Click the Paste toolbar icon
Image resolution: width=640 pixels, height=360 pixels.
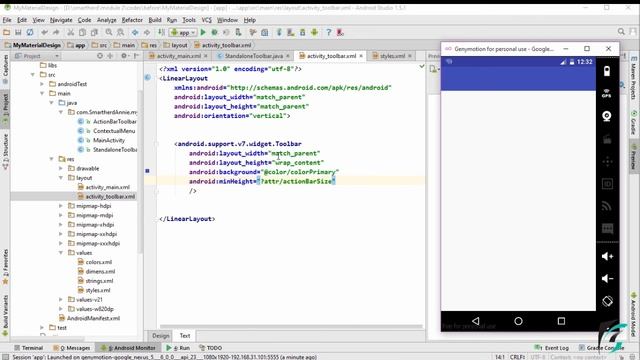pos(94,32)
